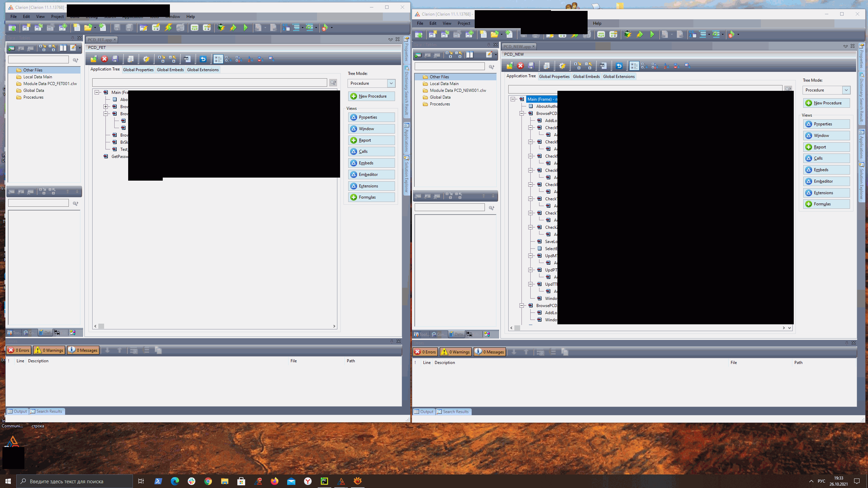Open Firefox from the Windows taskbar
Screen dimensions: 868x488
(x=274, y=481)
